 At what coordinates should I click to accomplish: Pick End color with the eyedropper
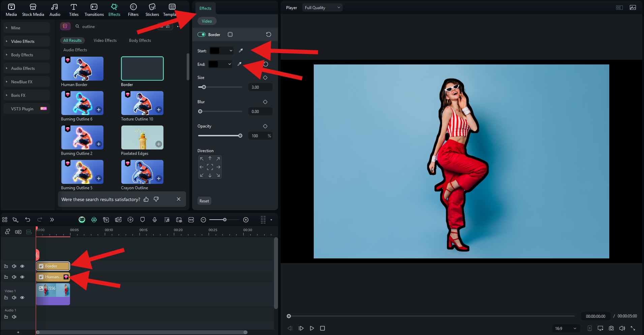[x=239, y=64]
